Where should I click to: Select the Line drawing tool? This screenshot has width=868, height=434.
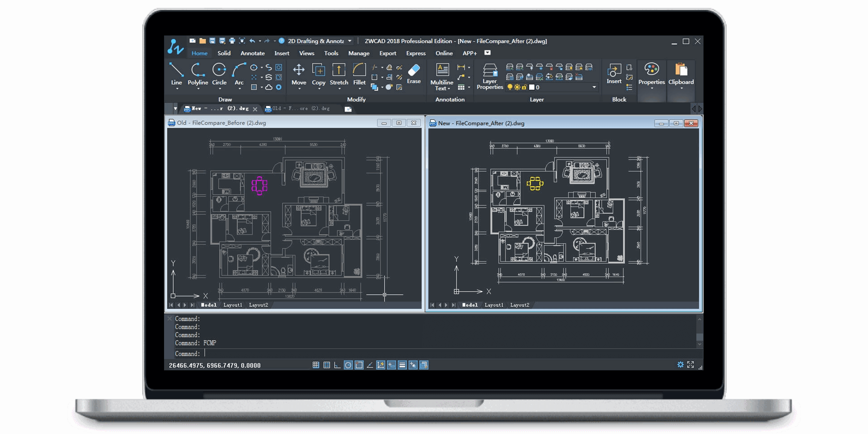(176, 73)
